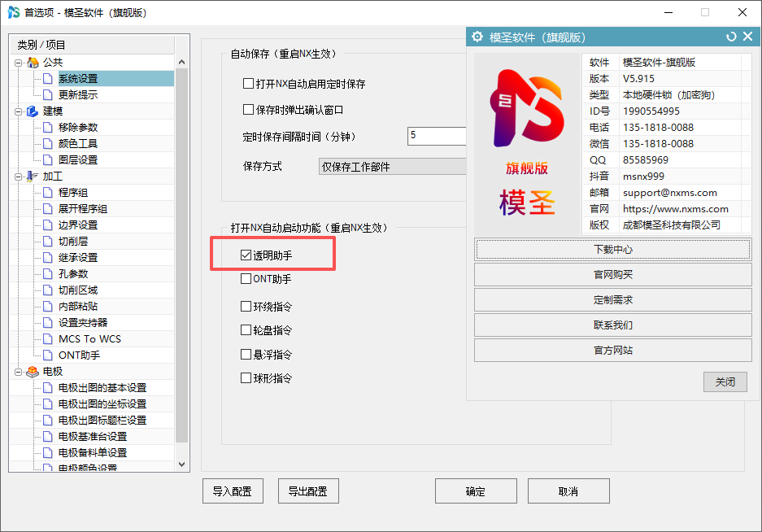
Task: Click the 建模 blue cube icon
Action: tap(33, 111)
